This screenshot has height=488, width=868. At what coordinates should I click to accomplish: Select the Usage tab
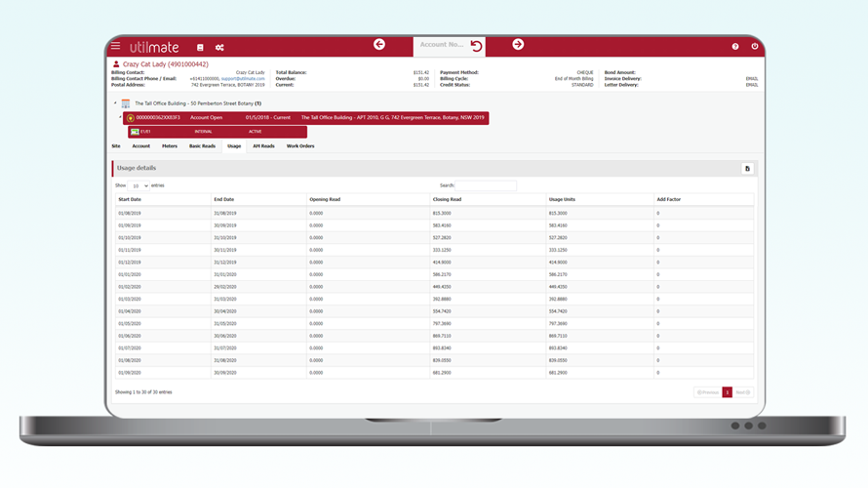point(234,146)
